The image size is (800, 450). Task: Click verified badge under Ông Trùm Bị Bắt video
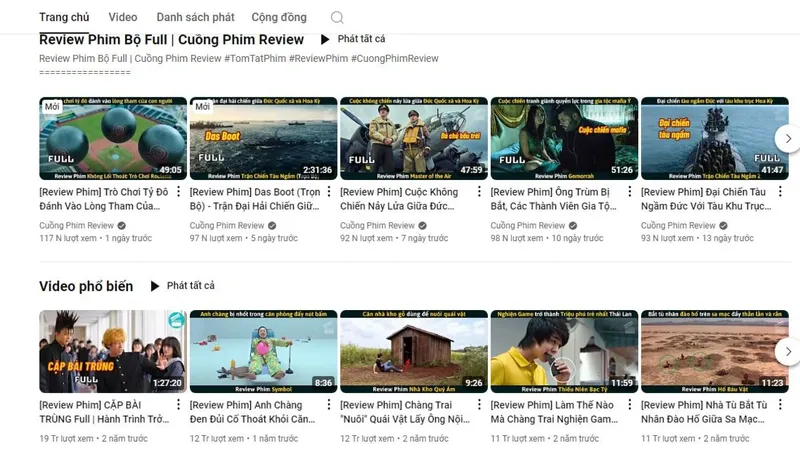click(x=573, y=226)
